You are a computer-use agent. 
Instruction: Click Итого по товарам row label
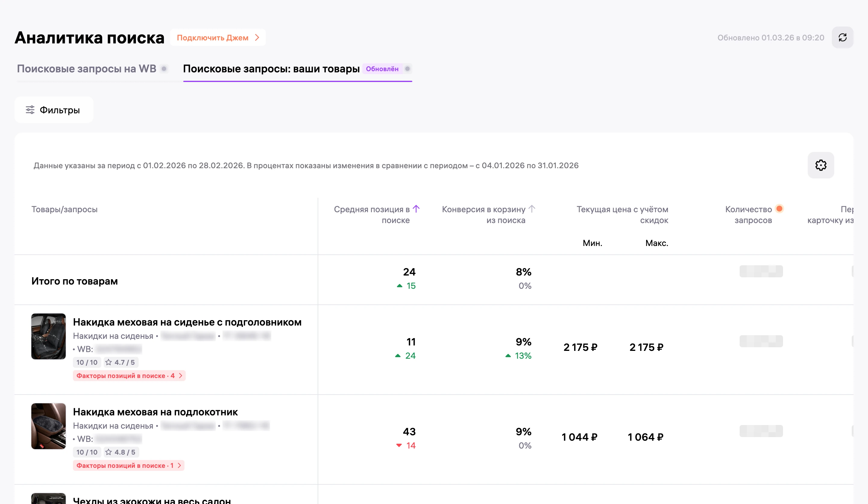pos(74,282)
